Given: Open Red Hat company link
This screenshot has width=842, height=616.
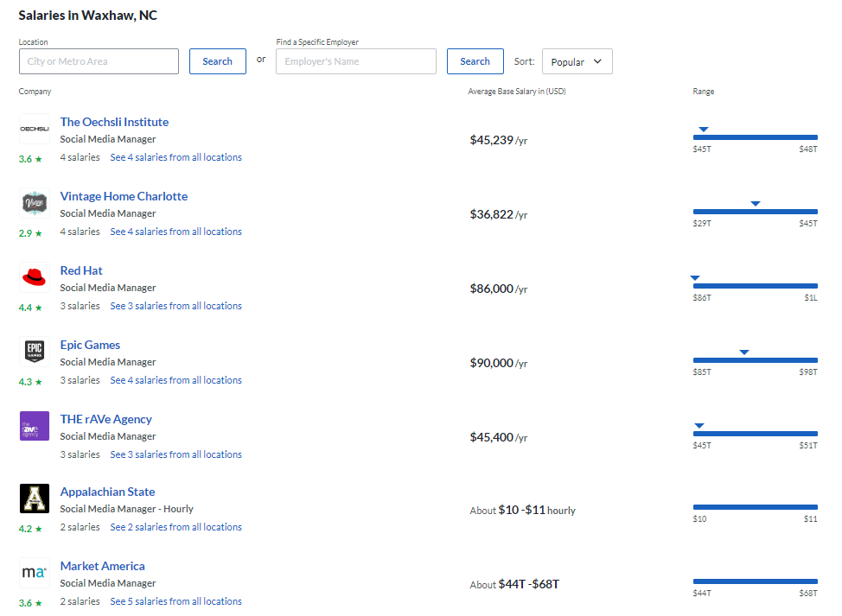Looking at the screenshot, I should pyautogui.click(x=81, y=270).
